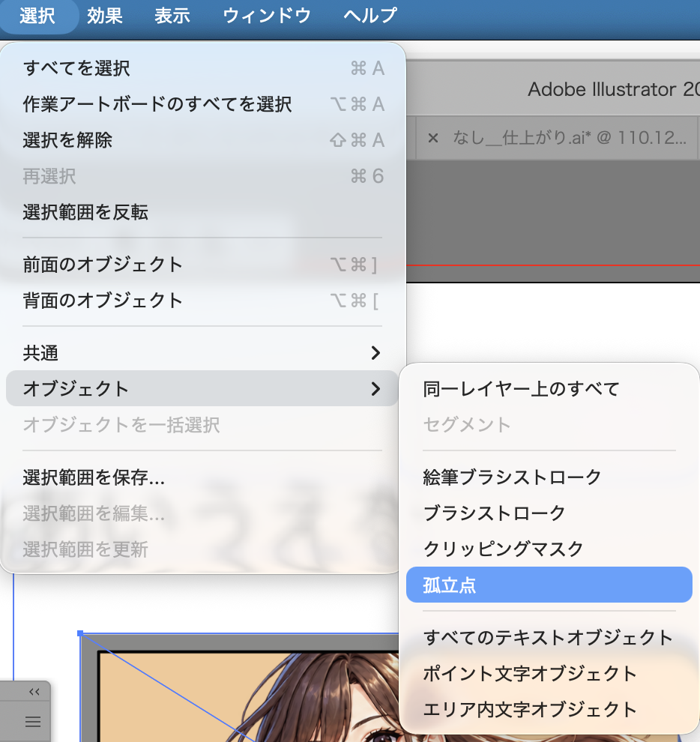Image resolution: width=700 pixels, height=742 pixels.
Task: Choose 作業アートボードのすべてを選択
Action: coord(202,104)
